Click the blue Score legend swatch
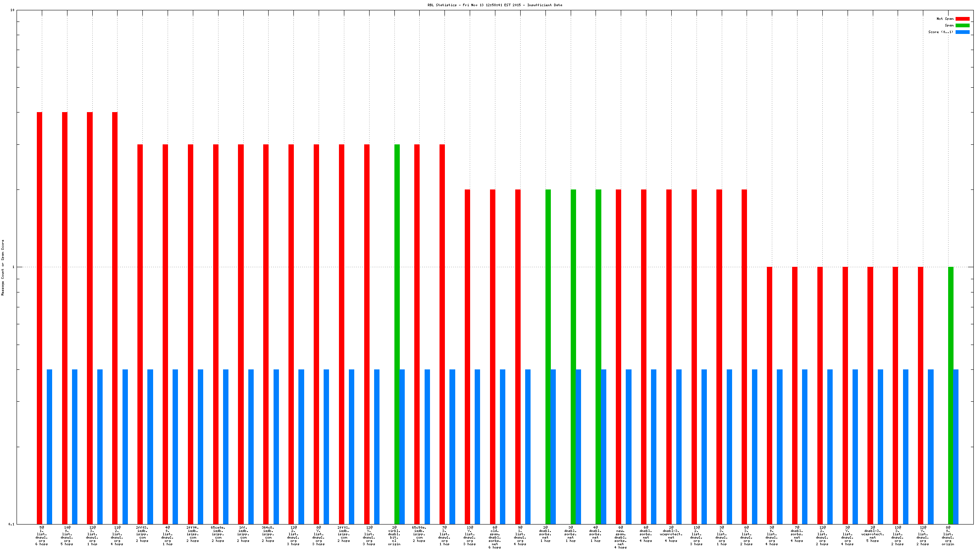 tap(962, 32)
